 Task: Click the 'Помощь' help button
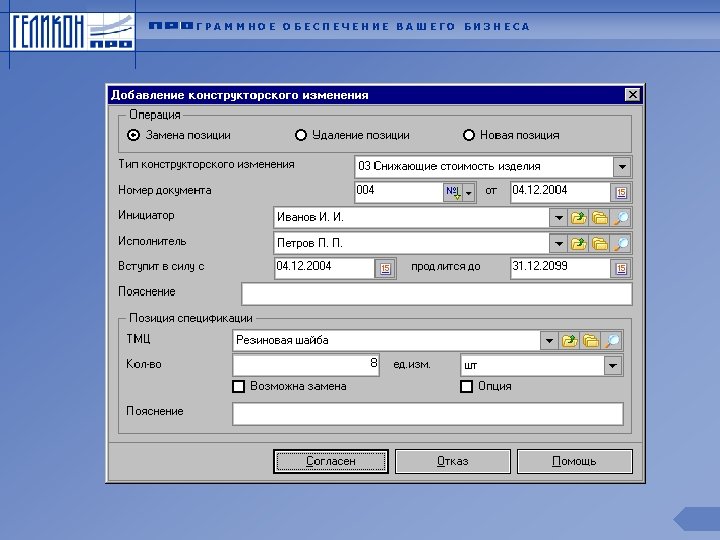pyautogui.click(x=574, y=461)
